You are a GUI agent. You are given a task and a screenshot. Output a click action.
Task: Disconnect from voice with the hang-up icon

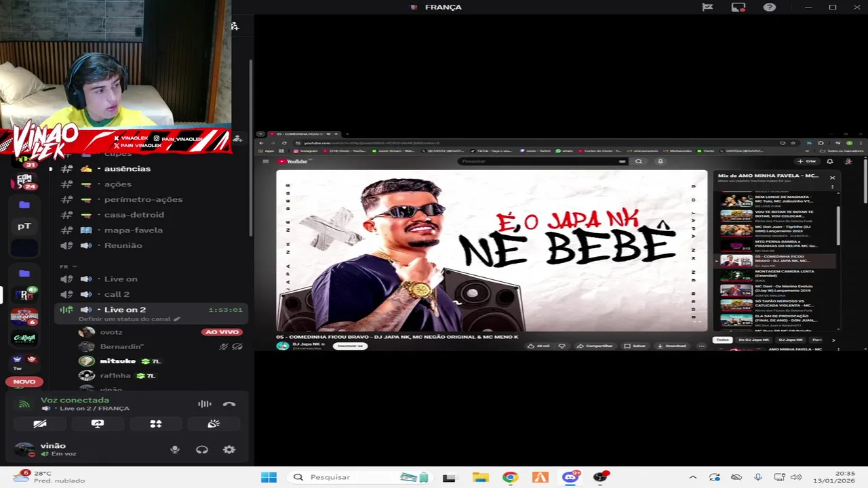229,404
